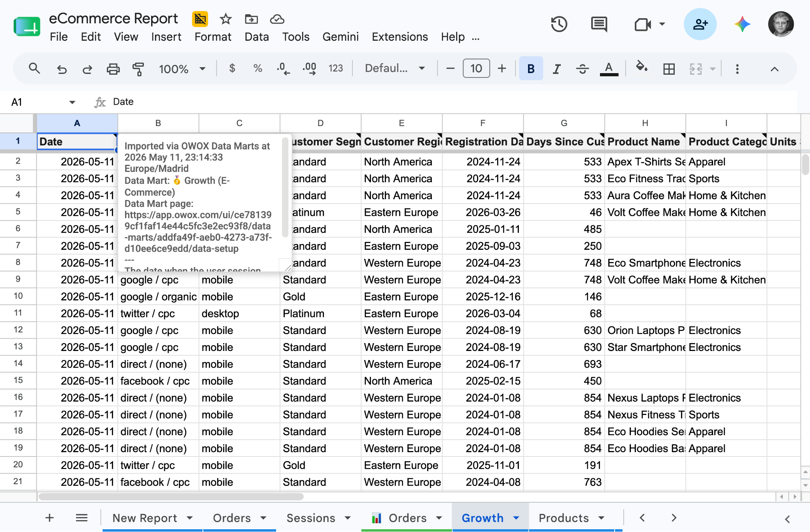
Task: Open the meeting options dropdown arrow
Action: tap(662, 24)
